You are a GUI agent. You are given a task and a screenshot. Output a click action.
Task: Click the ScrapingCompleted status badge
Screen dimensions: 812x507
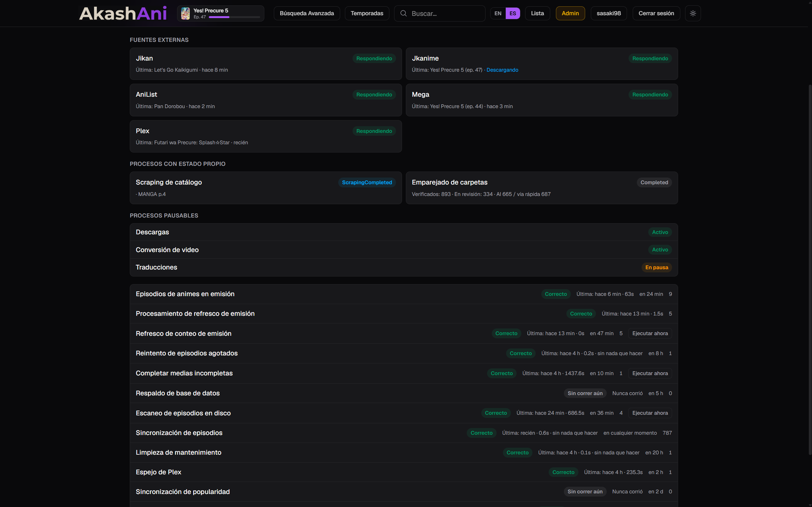coord(367,182)
